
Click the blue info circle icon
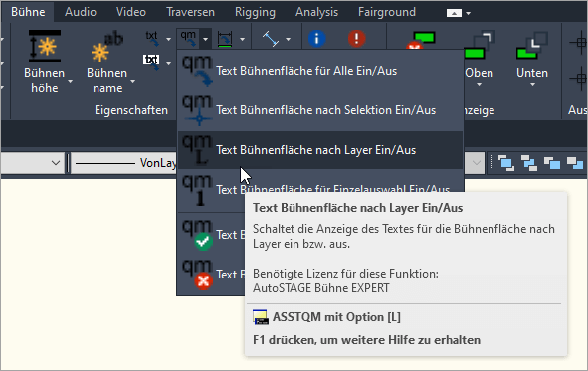(x=316, y=38)
